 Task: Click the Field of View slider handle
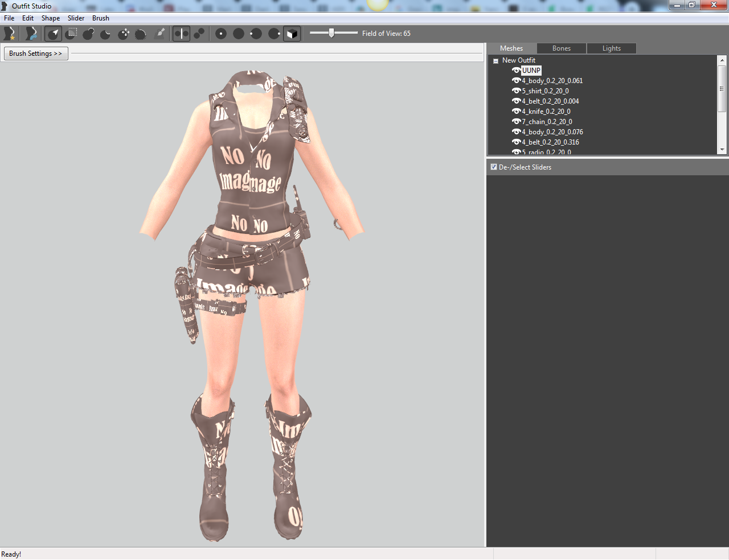click(331, 33)
